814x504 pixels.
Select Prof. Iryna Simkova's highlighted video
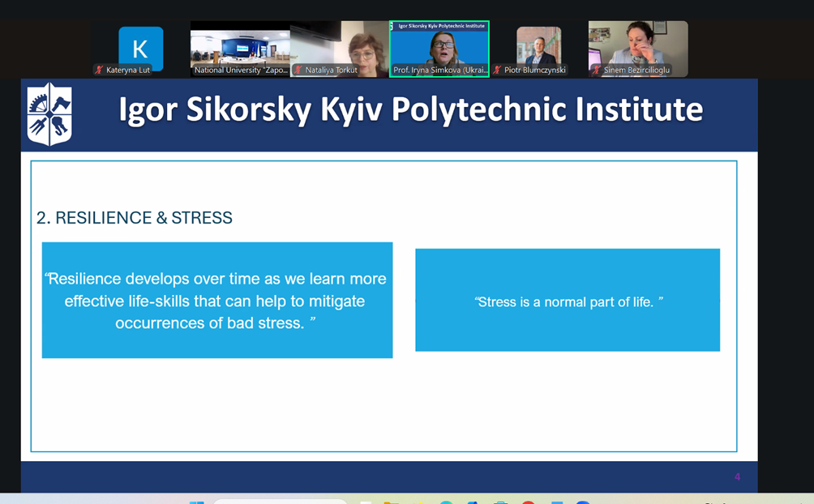pos(439,47)
